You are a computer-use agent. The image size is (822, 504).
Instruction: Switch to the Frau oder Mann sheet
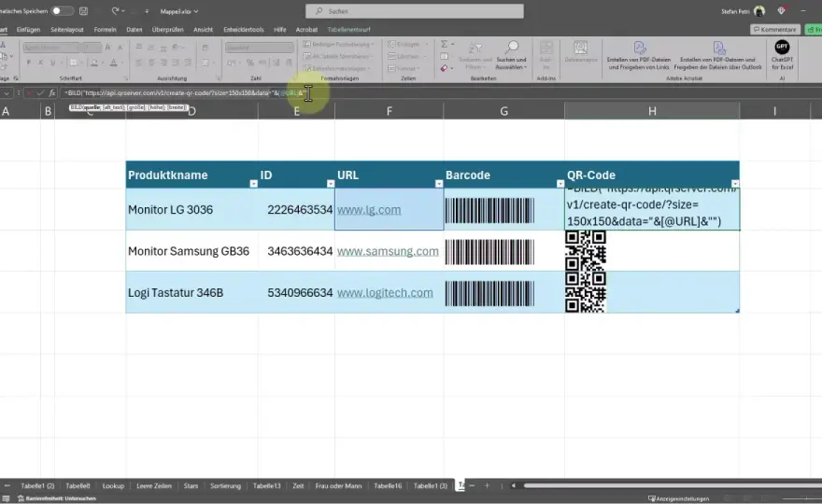[x=339, y=485]
